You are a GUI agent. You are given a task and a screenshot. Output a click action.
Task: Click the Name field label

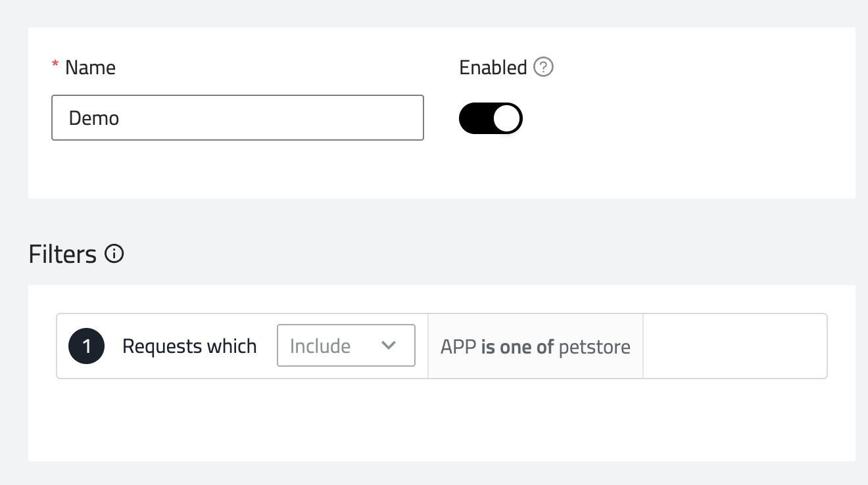point(90,68)
